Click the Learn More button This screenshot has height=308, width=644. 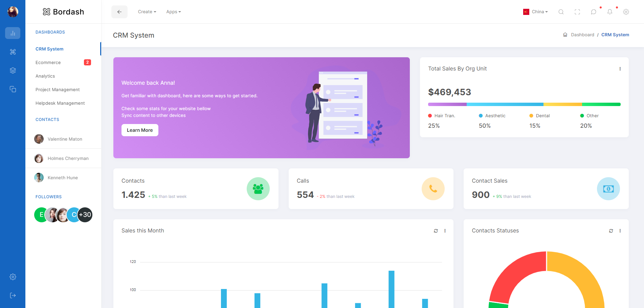(x=140, y=130)
